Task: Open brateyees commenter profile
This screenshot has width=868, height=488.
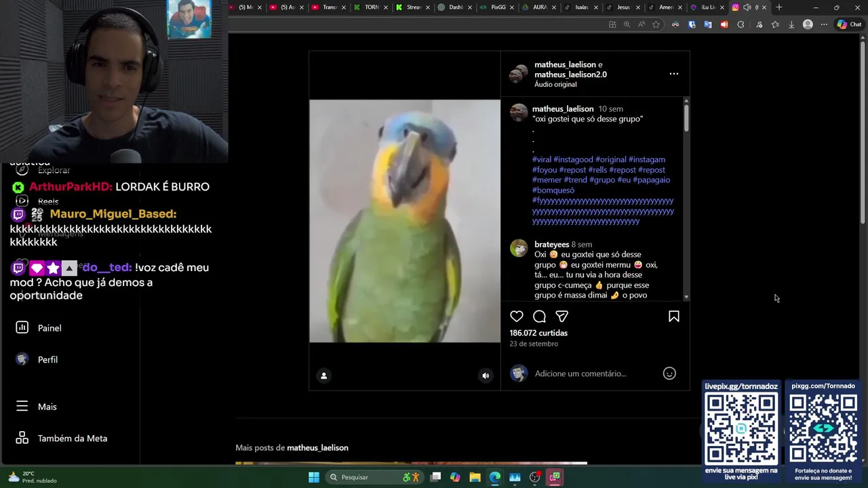Action: [551, 244]
